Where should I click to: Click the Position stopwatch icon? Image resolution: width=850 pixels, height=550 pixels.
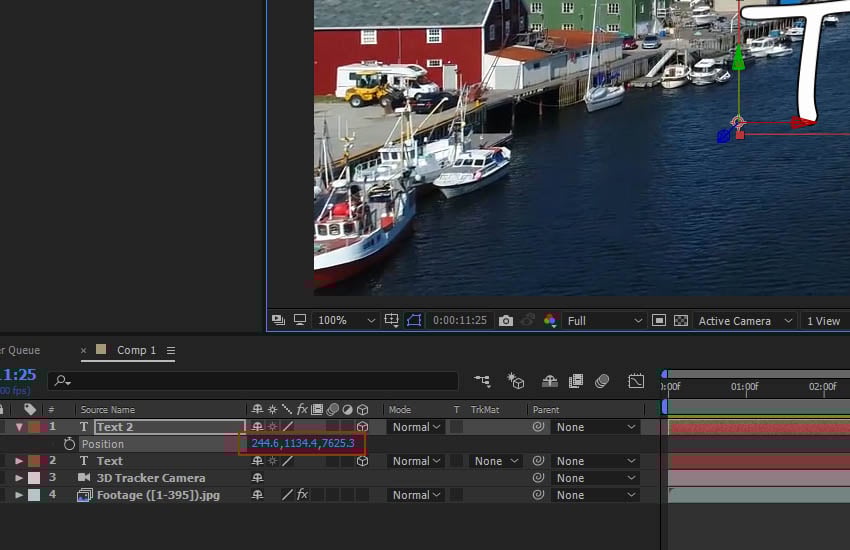pyautogui.click(x=69, y=444)
